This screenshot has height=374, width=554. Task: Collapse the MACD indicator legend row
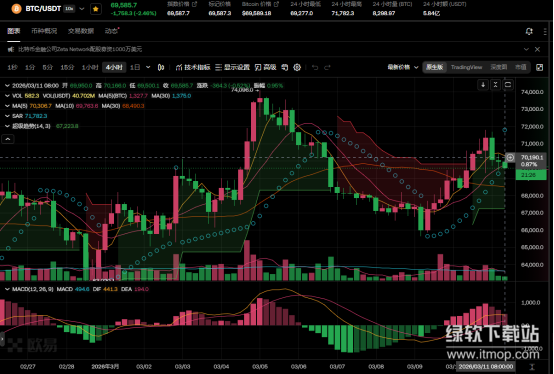pyautogui.click(x=7, y=289)
